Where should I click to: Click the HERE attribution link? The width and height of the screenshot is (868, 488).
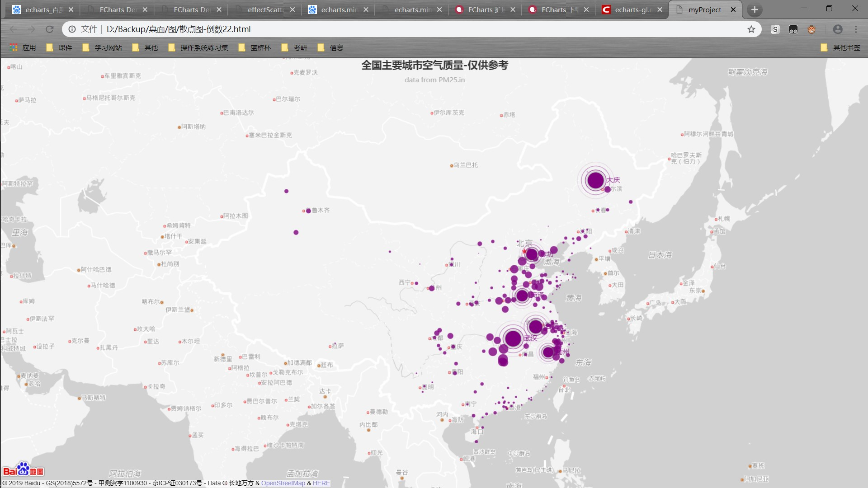[x=321, y=483]
